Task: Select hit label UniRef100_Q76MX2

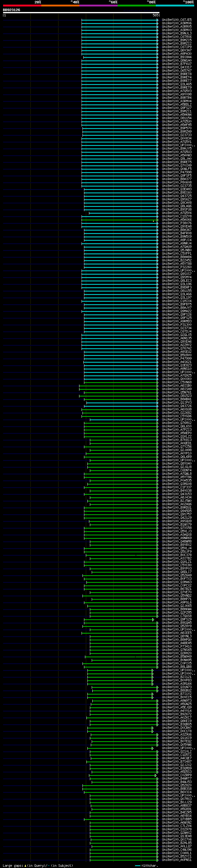Action: [x=177, y=423]
